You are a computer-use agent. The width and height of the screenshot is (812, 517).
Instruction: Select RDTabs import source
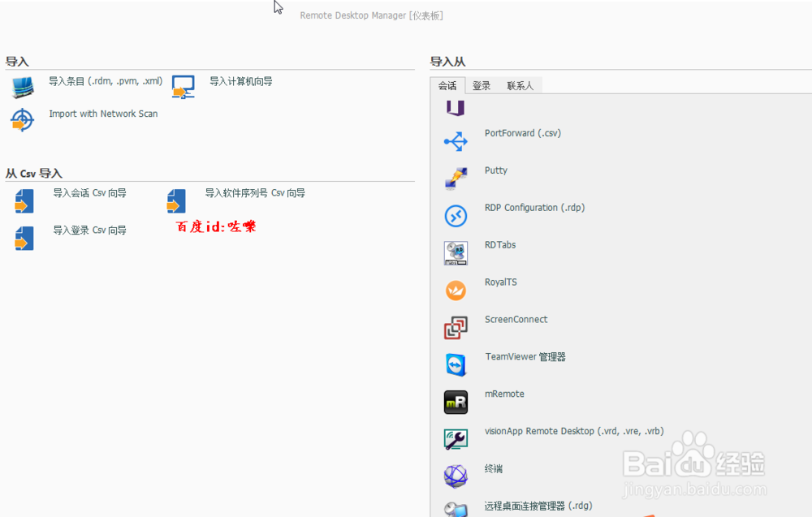(500, 245)
